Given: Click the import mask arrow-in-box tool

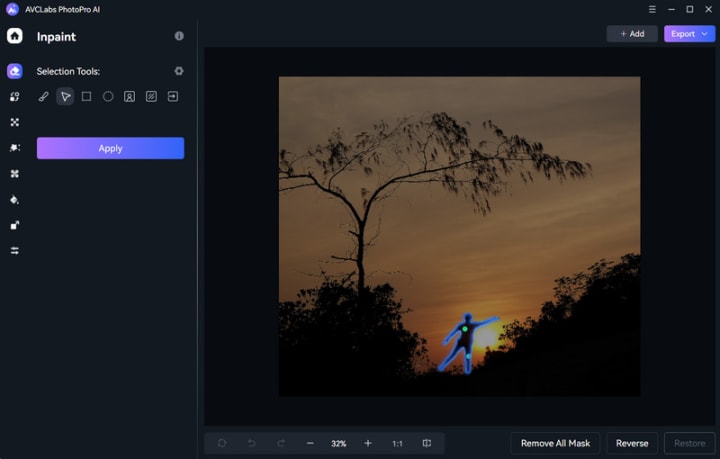Looking at the screenshot, I should coord(173,96).
